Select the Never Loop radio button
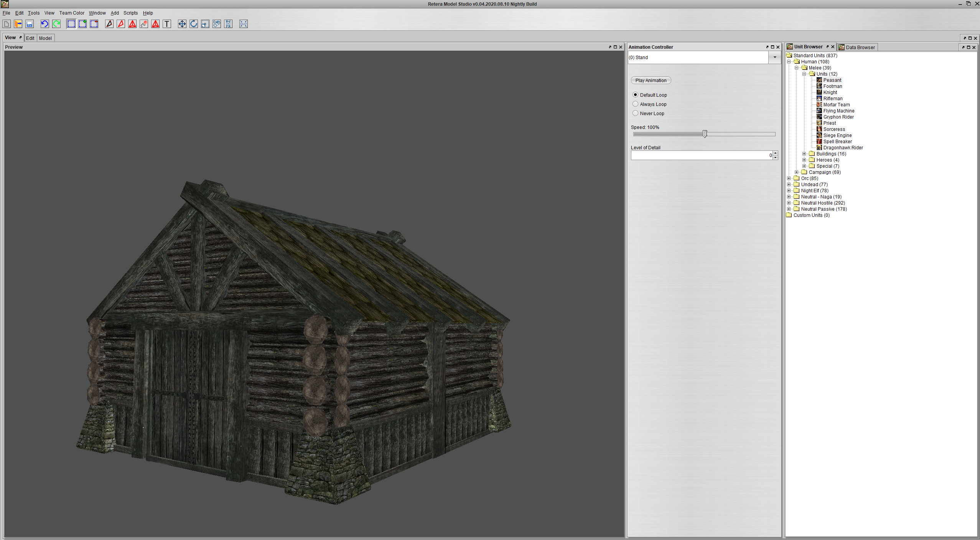The width and height of the screenshot is (980, 540). [x=635, y=113]
